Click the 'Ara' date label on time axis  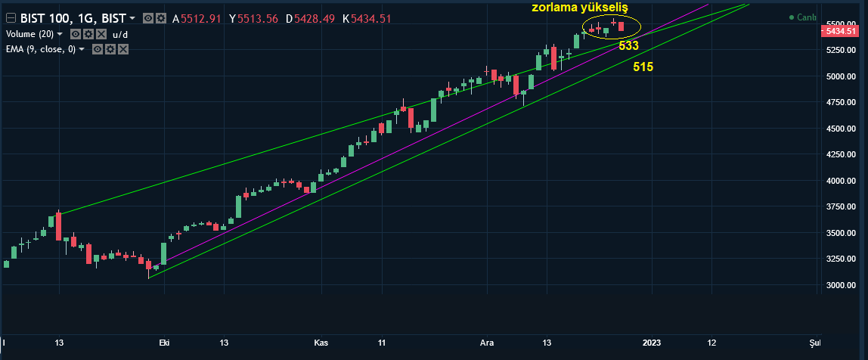coord(487,343)
